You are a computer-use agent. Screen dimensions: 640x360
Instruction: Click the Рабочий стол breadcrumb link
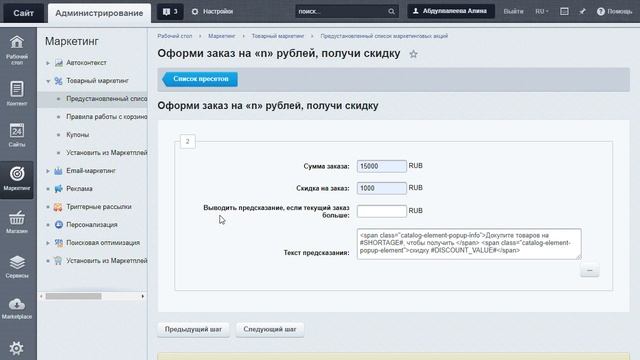point(175,36)
